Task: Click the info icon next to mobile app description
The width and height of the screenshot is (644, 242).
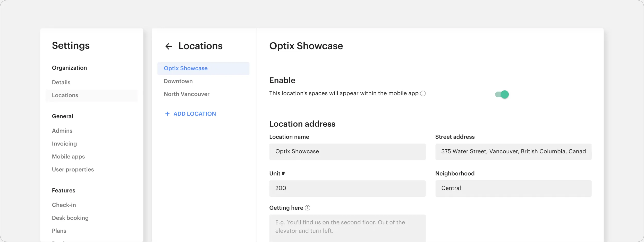Action: click(x=423, y=93)
